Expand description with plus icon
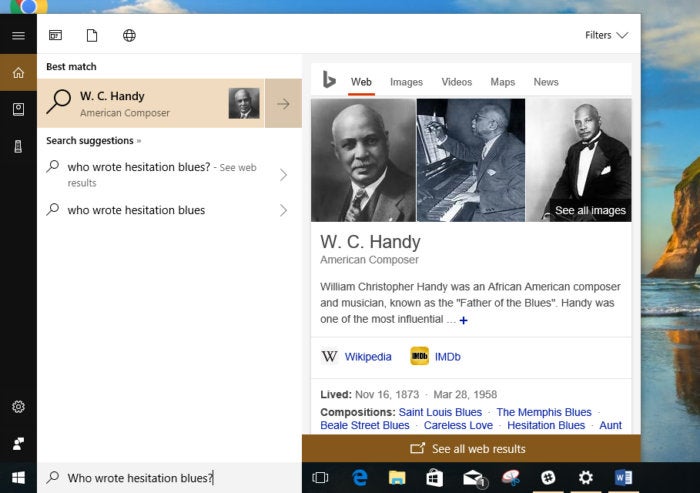700x493 pixels. 463,321
